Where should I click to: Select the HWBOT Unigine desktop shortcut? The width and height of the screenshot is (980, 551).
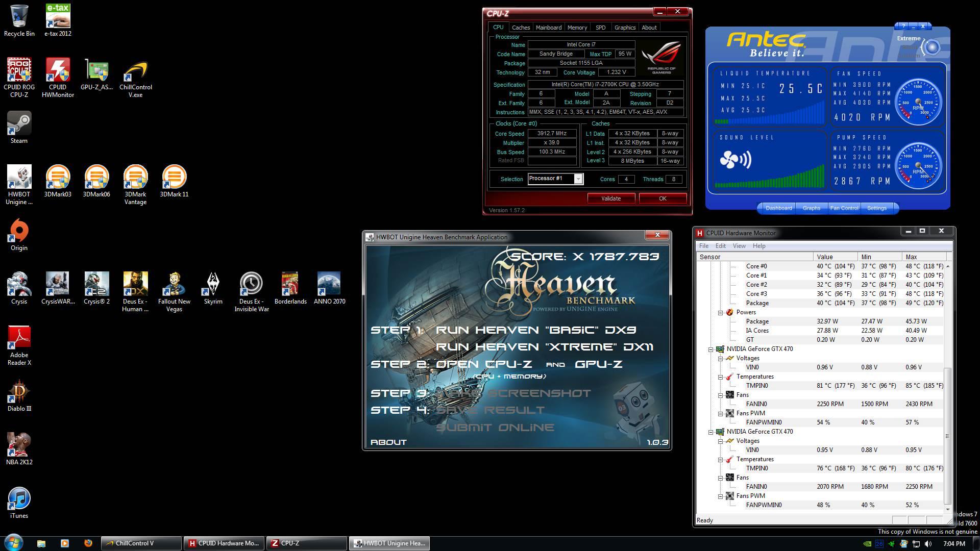pos(19,185)
